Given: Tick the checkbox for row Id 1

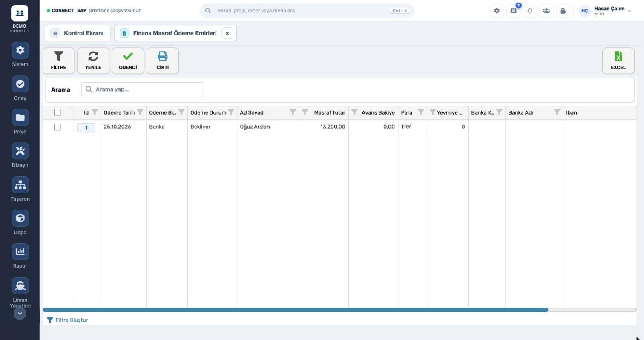Looking at the screenshot, I should [x=57, y=127].
